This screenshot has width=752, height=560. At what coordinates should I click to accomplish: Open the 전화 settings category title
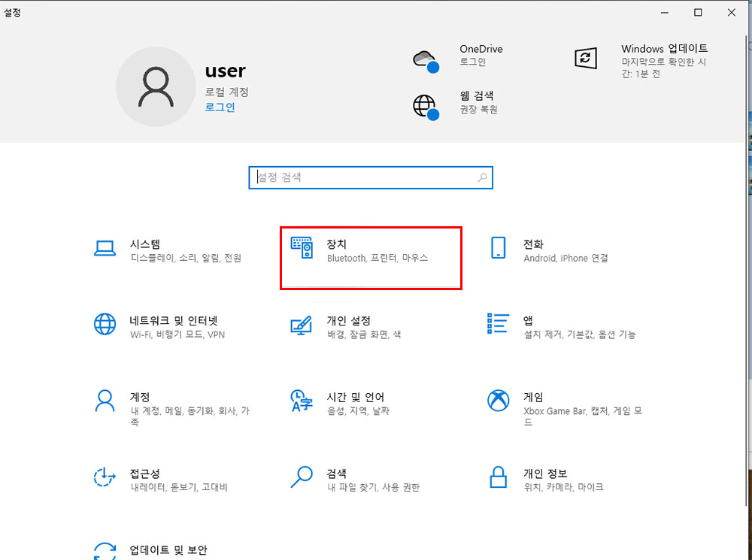[533, 244]
